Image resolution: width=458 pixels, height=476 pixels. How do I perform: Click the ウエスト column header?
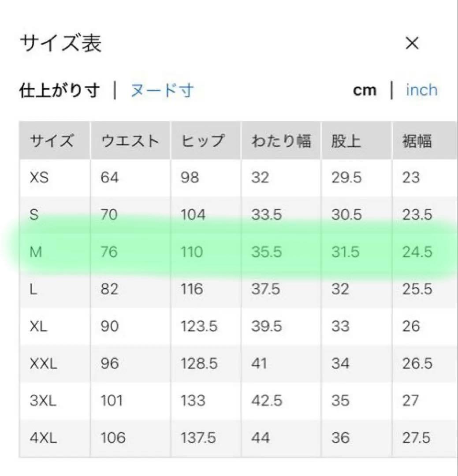pos(130,141)
